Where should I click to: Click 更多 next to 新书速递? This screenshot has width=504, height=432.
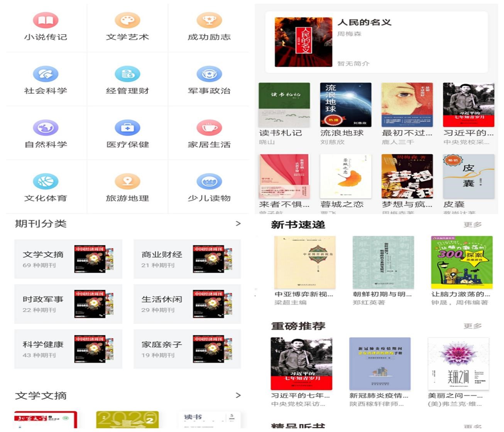[472, 224]
